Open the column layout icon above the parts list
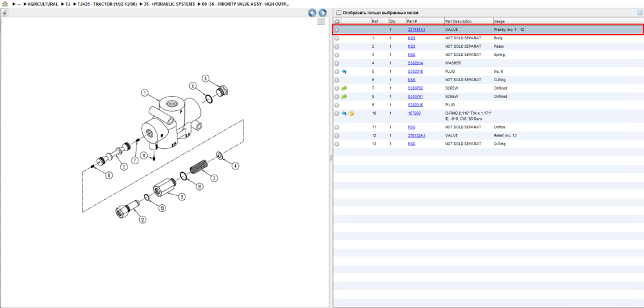The width and height of the screenshot is (644, 308). coord(639,13)
